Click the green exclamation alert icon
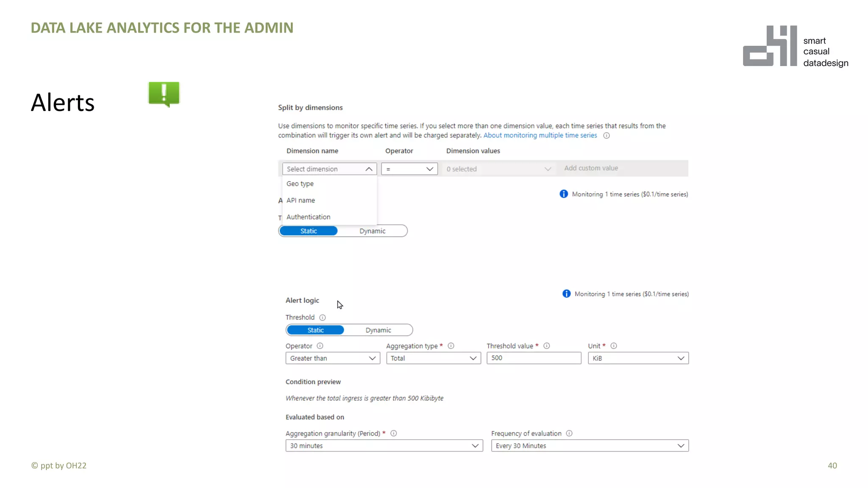The width and height of the screenshot is (868, 488). pos(164,94)
